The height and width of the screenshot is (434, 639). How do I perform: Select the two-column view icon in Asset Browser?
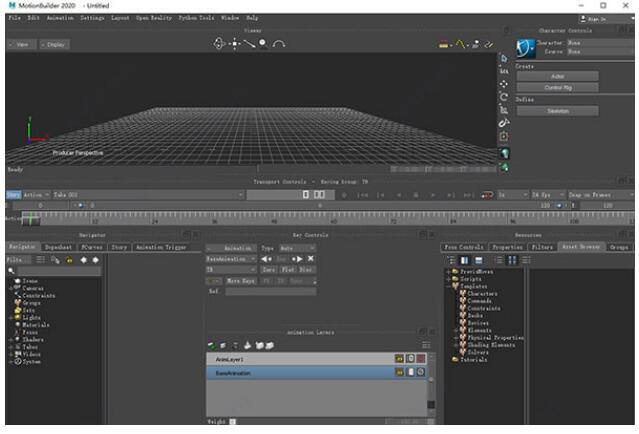(465, 260)
